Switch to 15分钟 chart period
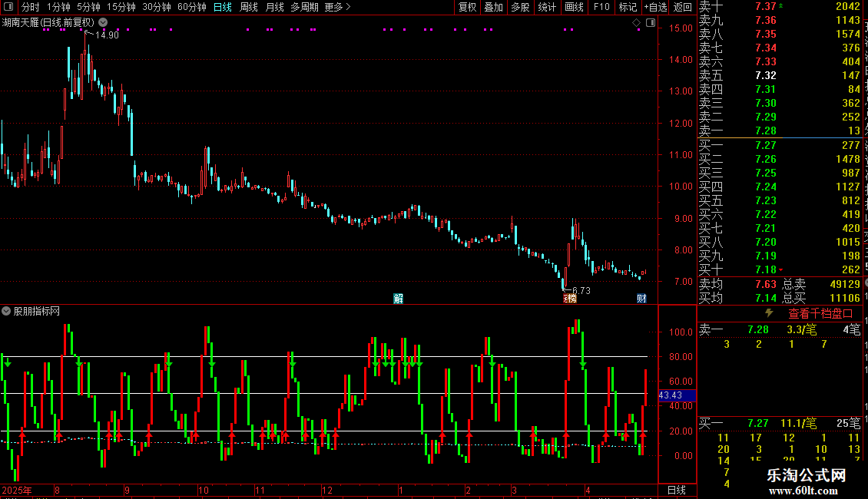This screenshot has height=499, width=868. pyautogui.click(x=121, y=7)
